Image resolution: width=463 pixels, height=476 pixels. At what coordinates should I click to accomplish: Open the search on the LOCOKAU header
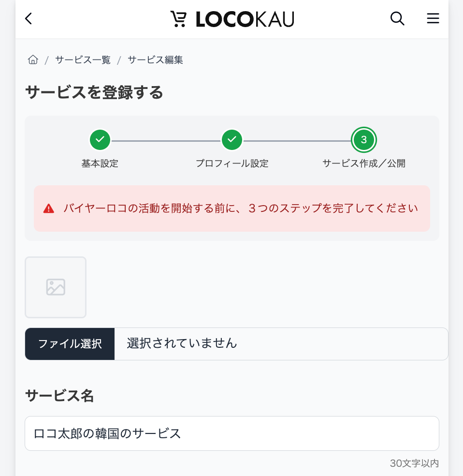(x=397, y=18)
